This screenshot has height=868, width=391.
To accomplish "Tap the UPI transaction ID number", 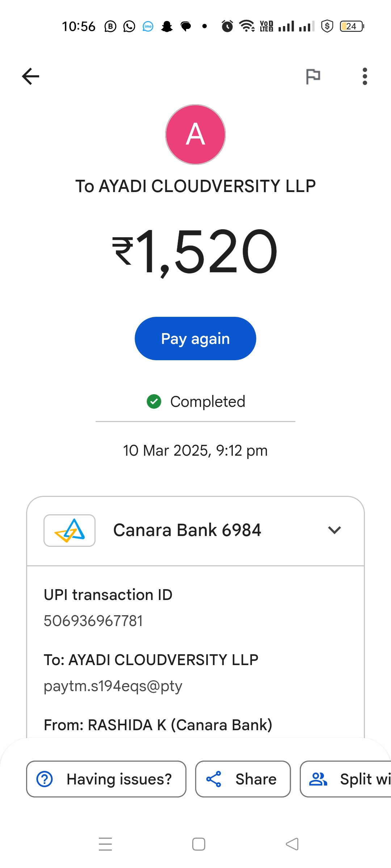I will tap(93, 621).
